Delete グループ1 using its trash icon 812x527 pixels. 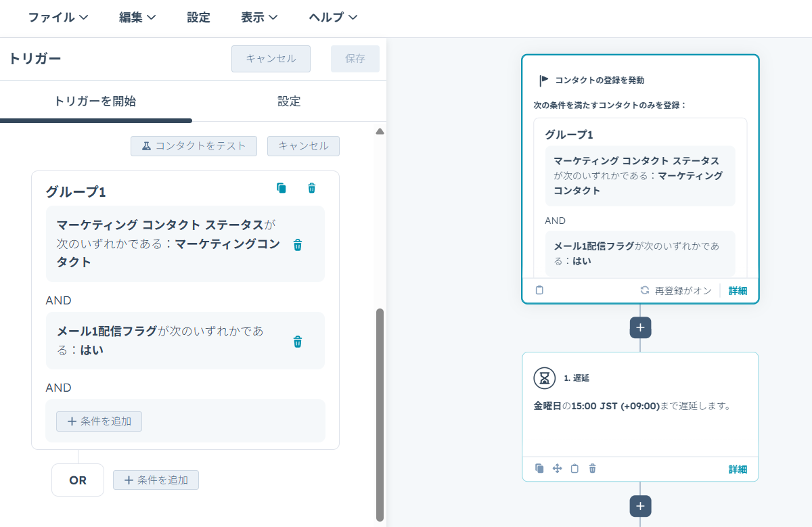(311, 188)
